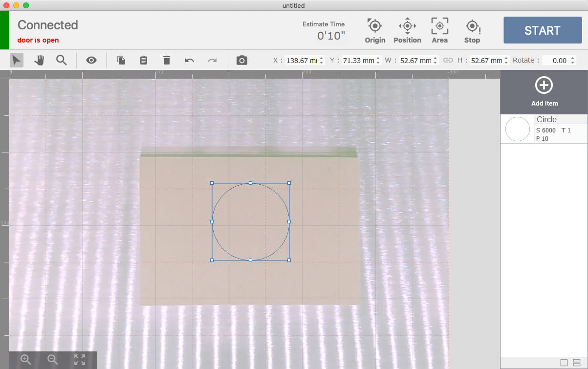Click the W width input field
The width and height of the screenshot is (588, 369).
coord(415,61)
